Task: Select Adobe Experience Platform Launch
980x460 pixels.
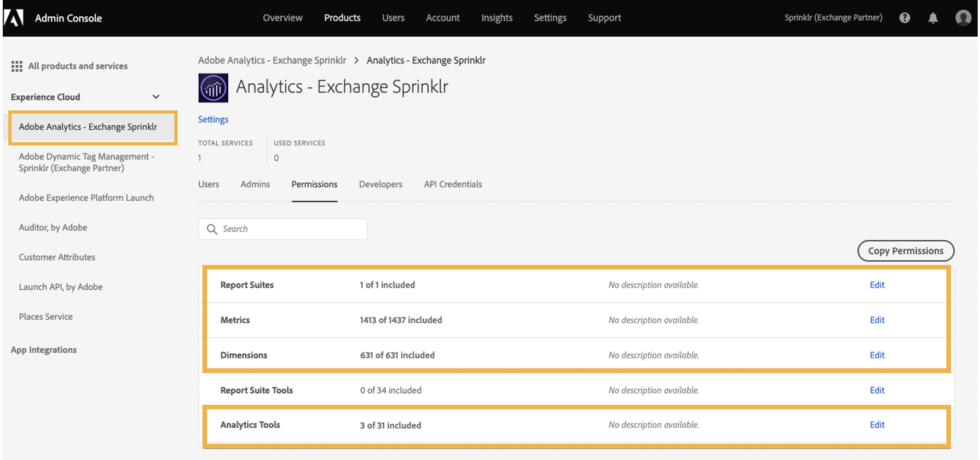Action: pyautogui.click(x=86, y=198)
